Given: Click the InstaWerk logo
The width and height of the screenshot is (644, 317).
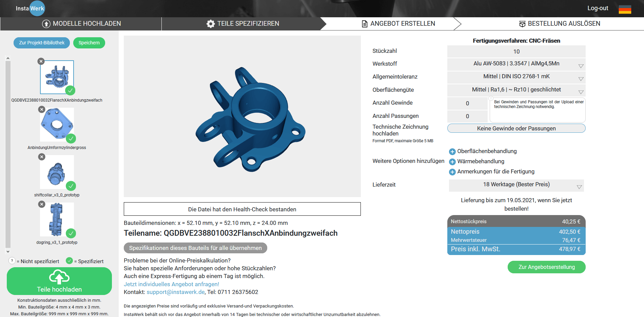Looking at the screenshot, I should [31, 8].
